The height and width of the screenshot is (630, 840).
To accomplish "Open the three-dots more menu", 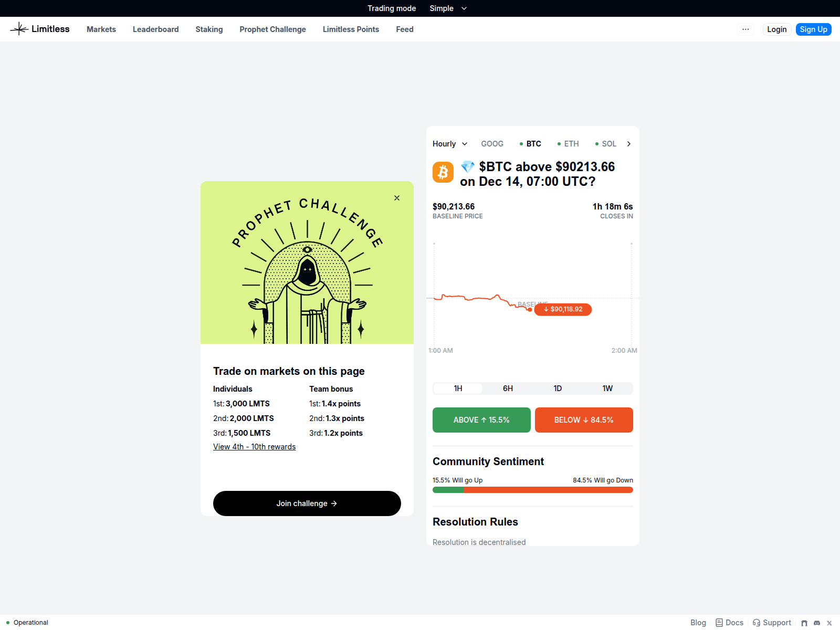I will tap(745, 29).
